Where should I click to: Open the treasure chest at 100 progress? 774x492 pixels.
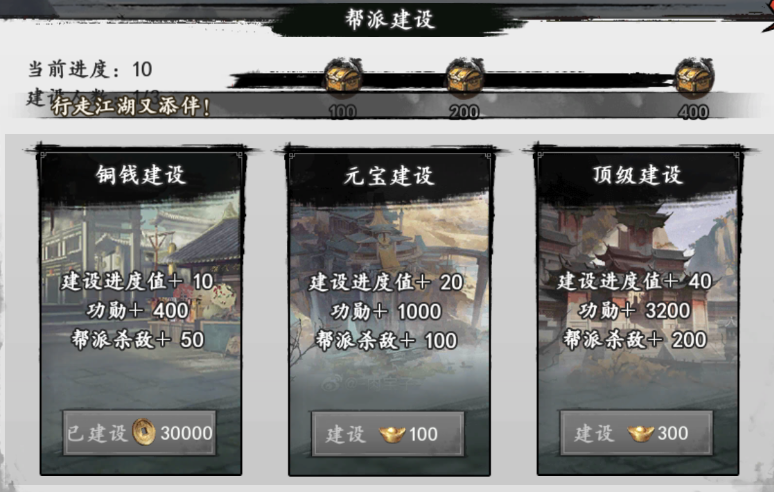[343, 79]
